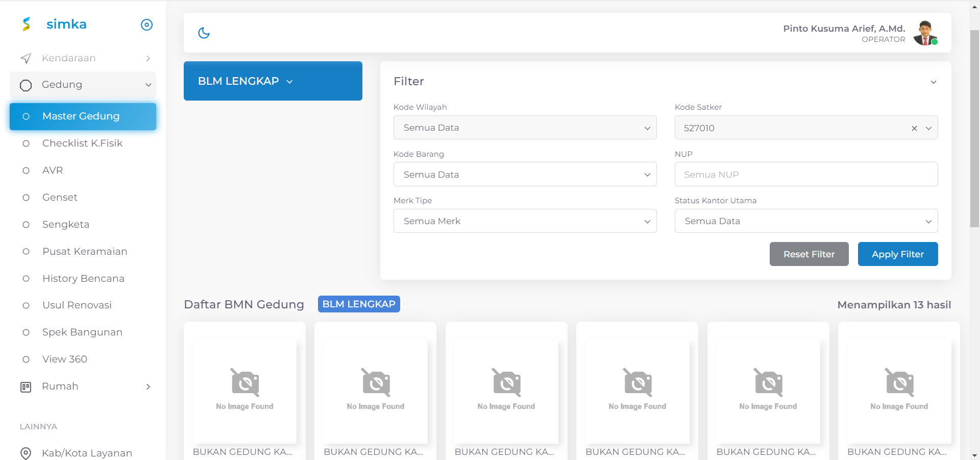Open Merk Tipe dropdown
This screenshot has height=460, width=980.
click(525, 221)
